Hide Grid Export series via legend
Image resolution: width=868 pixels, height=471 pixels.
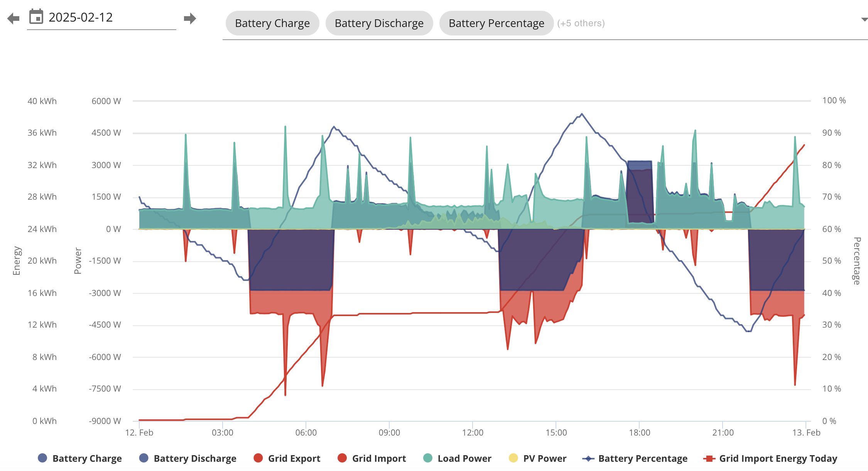(x=287, y=458)
